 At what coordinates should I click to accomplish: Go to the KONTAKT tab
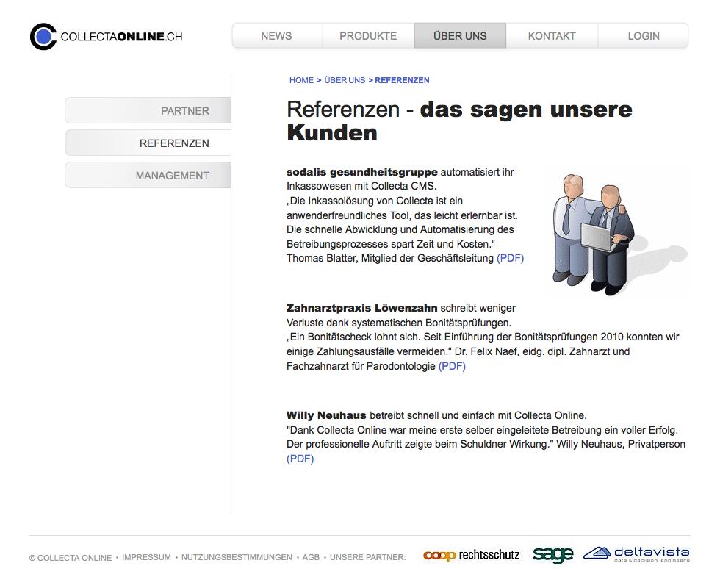click(552, 36)
